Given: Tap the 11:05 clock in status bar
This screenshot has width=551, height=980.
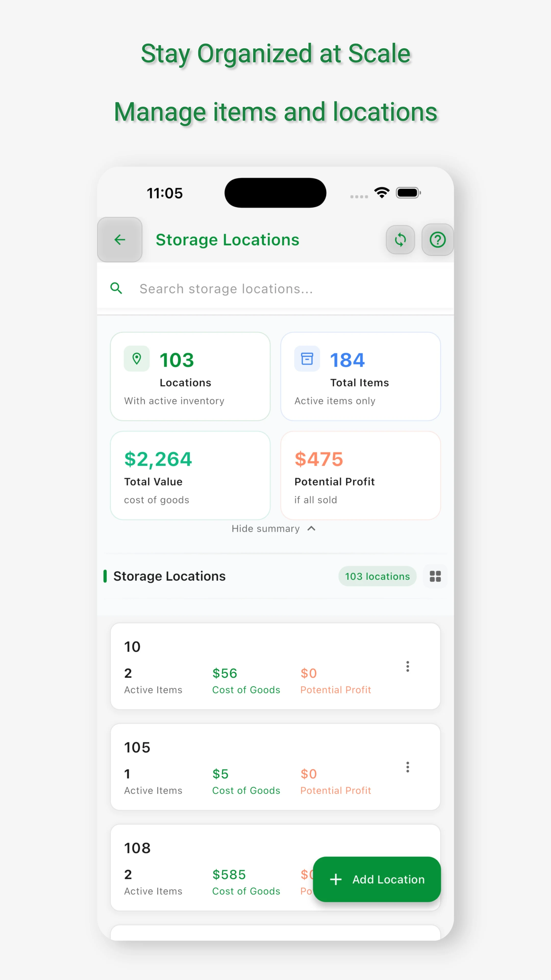Looking at the screenshot, I should click(x=165, y=193).
